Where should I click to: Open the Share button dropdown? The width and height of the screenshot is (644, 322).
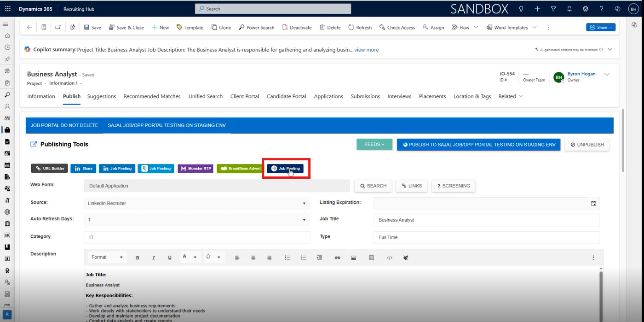pyautogui.click(x=601, y=27)
